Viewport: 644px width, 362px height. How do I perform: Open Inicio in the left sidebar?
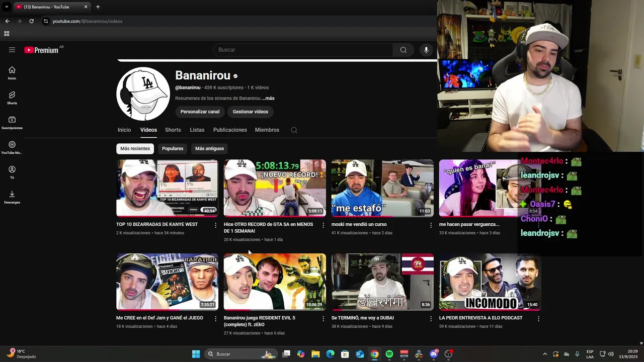click(12, 73)
